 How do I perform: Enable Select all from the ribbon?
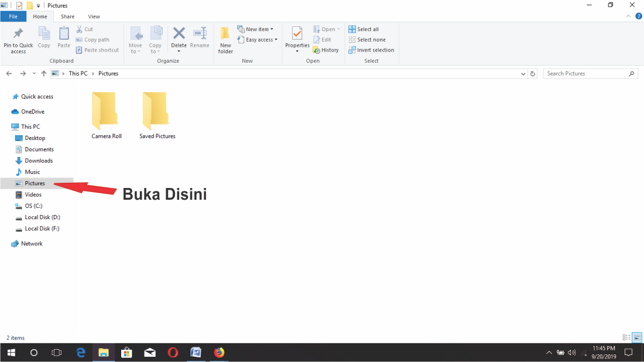(x=364, y=29)
